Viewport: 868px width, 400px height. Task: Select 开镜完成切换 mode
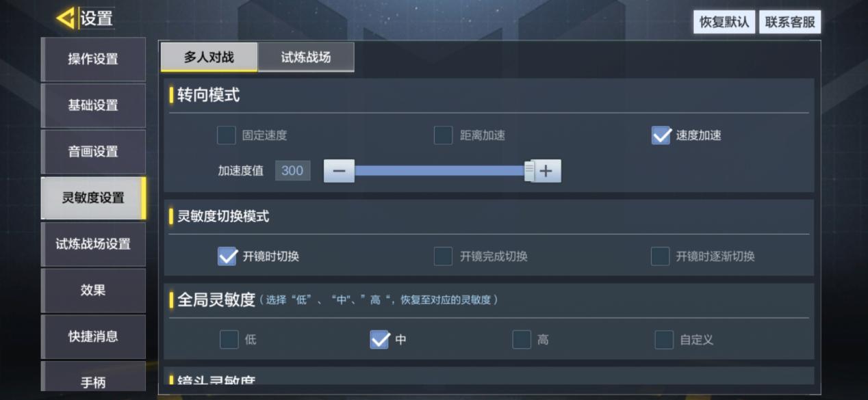point(444,256)
